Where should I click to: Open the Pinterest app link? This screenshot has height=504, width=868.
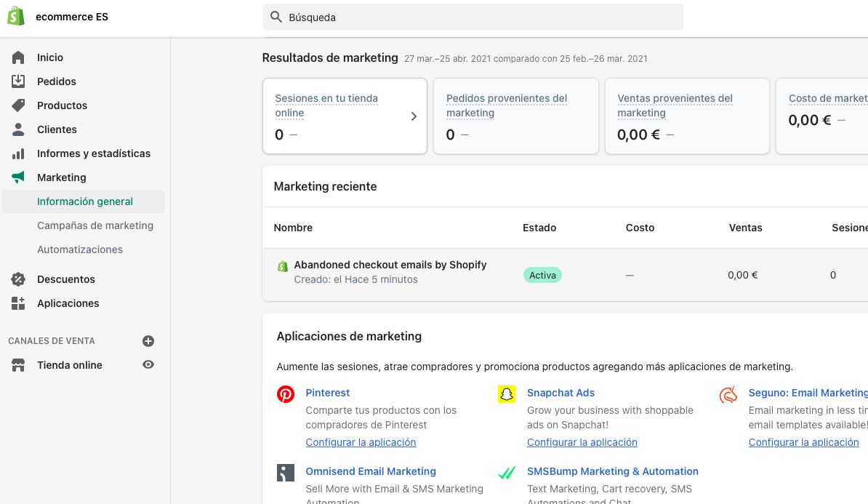328,393
